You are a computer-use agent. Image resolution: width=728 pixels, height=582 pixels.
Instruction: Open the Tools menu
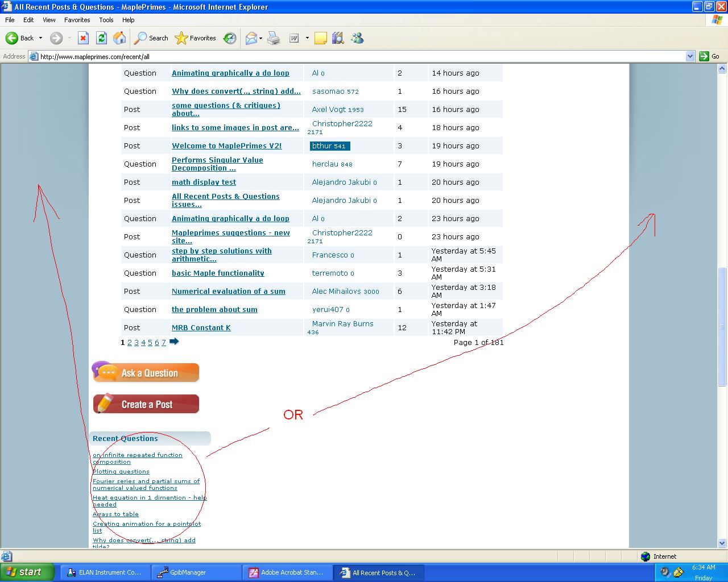[106, 20]
